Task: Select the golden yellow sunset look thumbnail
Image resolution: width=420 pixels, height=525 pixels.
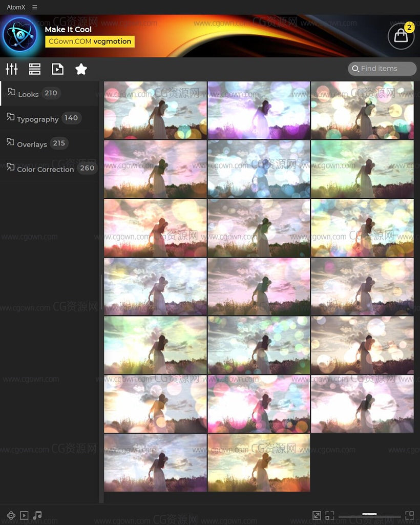Action: pyautogui.click(x=259, y=463)
